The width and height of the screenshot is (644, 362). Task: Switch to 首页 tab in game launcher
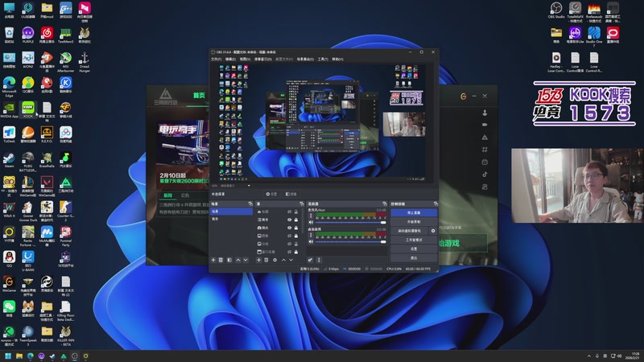pyautogui.click(x=199, y=95)
